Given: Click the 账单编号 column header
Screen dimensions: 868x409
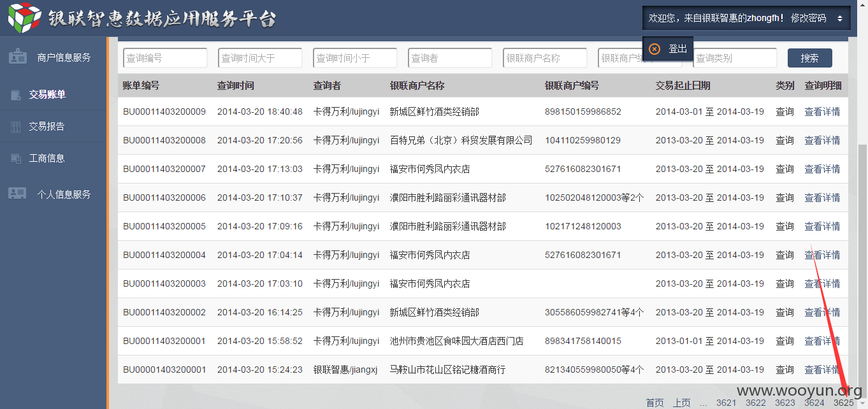Looking at the screenshot, I should (x=141, y=85).
